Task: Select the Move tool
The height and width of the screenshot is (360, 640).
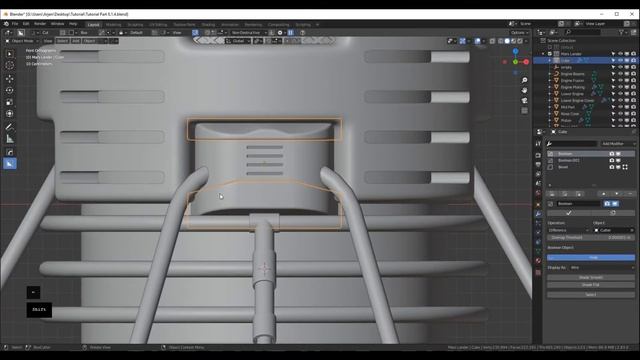Action: click(10, 78)
